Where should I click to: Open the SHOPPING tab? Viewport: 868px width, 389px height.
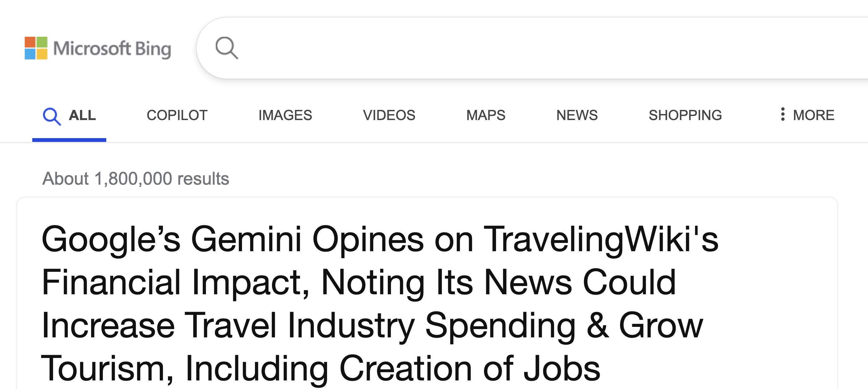685,115
